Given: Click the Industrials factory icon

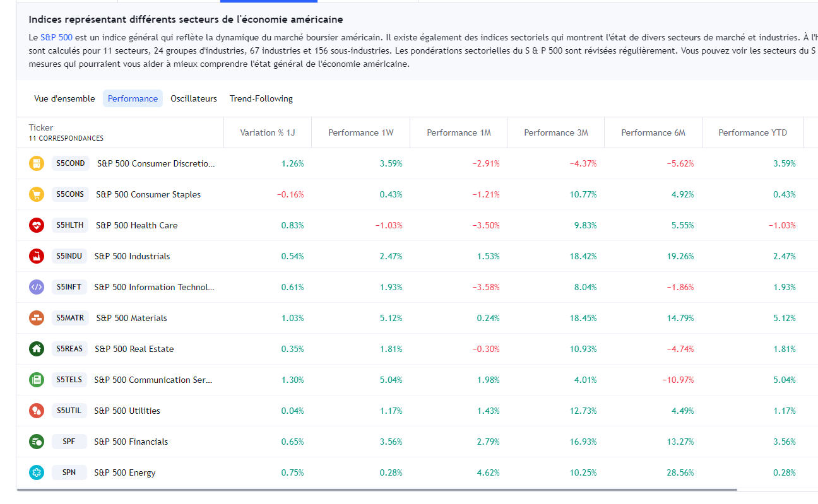Looking at the screenshot, I should pos(37,257).
